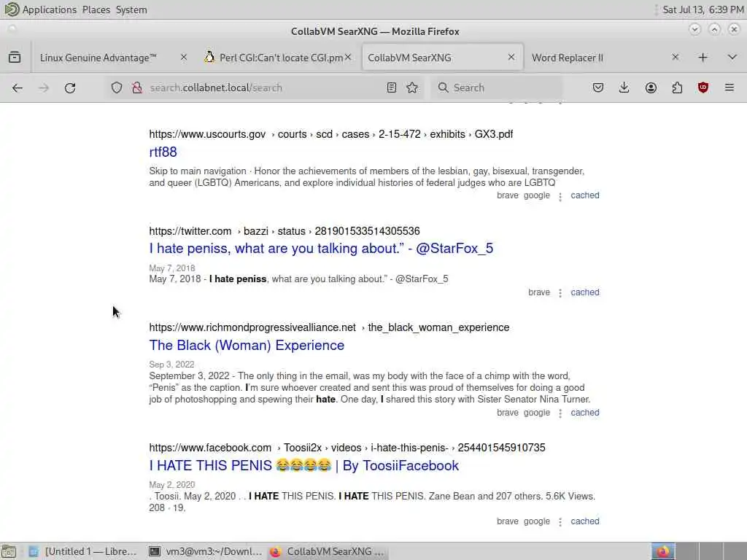747x560 pixels.
Task: Open the Applications menu
Action: pyautogui.click(x=49, y=9)
